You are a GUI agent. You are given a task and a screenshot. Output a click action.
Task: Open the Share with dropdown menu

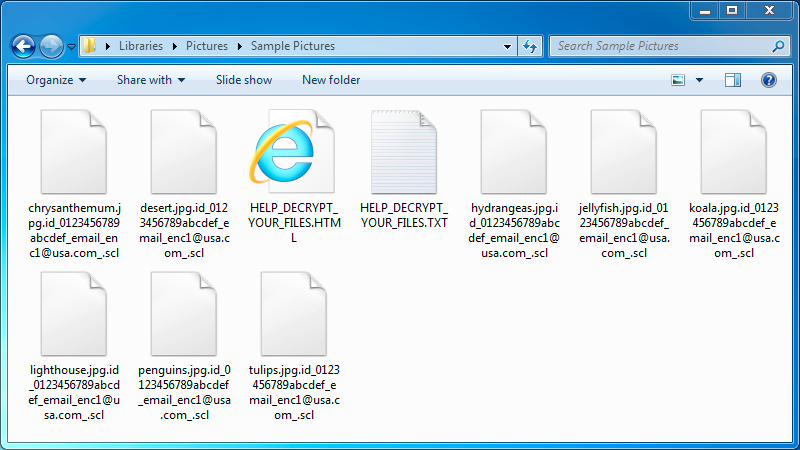coord(151,80)
